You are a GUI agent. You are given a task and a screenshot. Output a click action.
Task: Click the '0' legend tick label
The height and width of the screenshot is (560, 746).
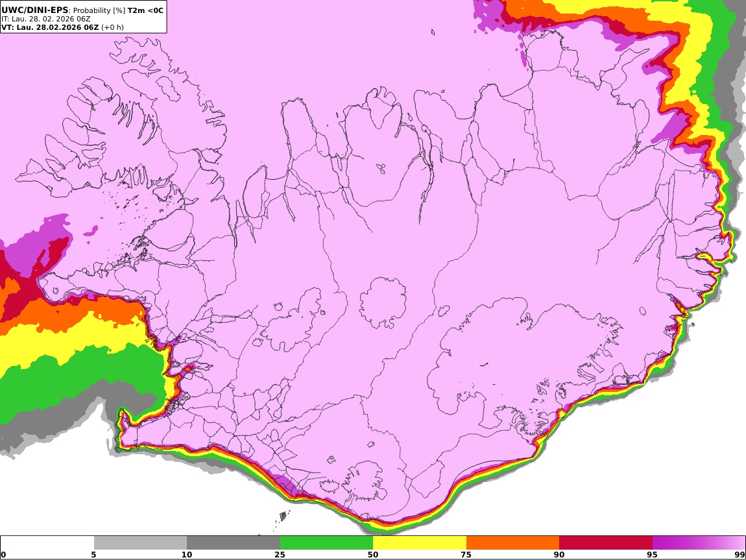click(3, 555)
